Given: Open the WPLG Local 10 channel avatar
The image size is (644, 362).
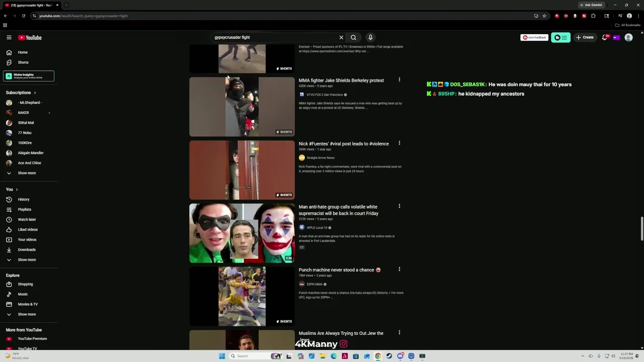Looking at the screenshot, I should [302, 228].
